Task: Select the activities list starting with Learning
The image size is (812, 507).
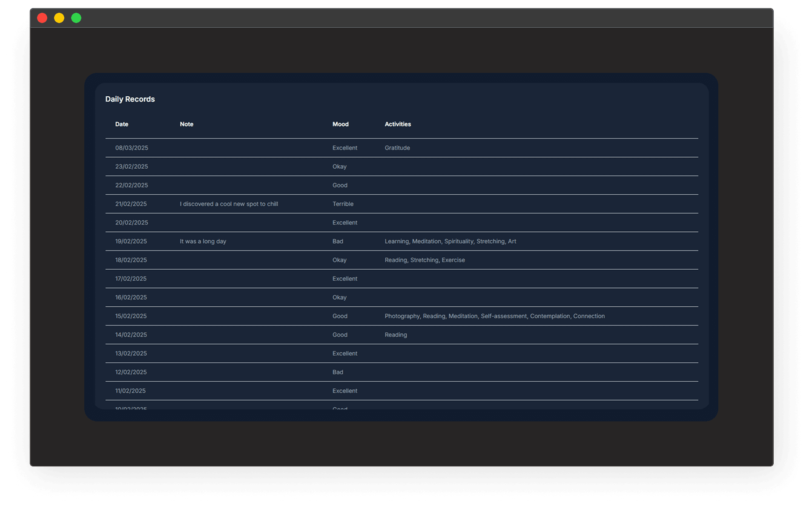Action: tap(450, 241)
